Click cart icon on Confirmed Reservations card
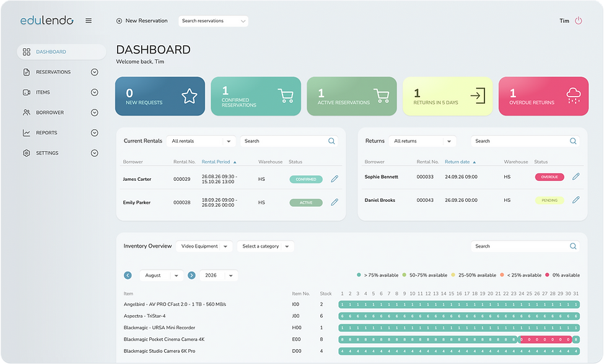This screenshot has height=364, width=604. click(x=286, y=95)
